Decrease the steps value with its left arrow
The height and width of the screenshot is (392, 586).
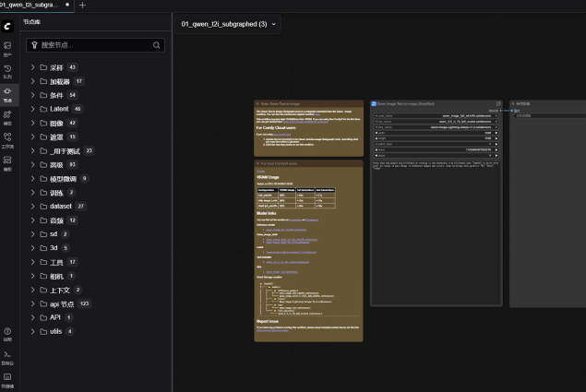click(x=376, y=156)
